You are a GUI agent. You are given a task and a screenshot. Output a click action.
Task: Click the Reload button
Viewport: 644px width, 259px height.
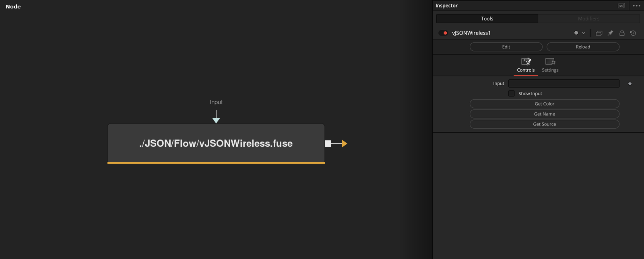coord(583,47)
